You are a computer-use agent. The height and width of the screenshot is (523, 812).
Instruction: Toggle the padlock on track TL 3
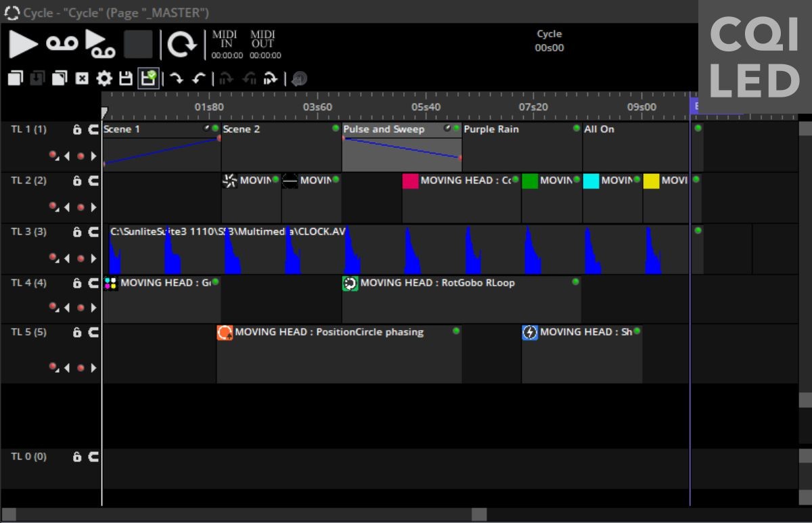pyautogui.click(x=77, y=232)
